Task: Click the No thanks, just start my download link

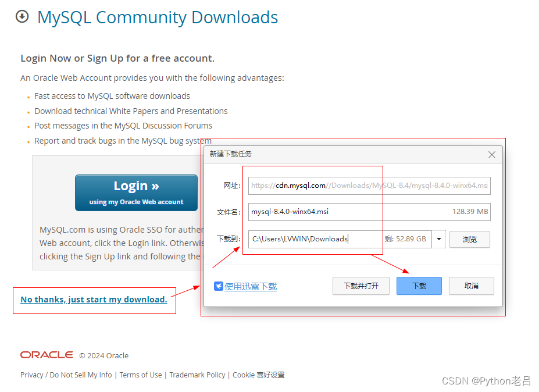Action: point(94,300)
